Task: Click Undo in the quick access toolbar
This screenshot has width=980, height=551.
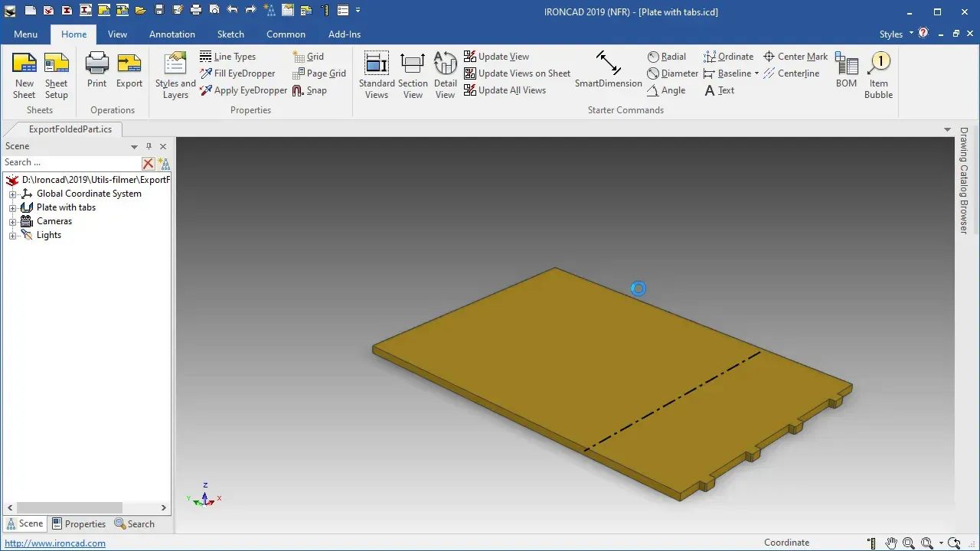Action: pos(232,11)
